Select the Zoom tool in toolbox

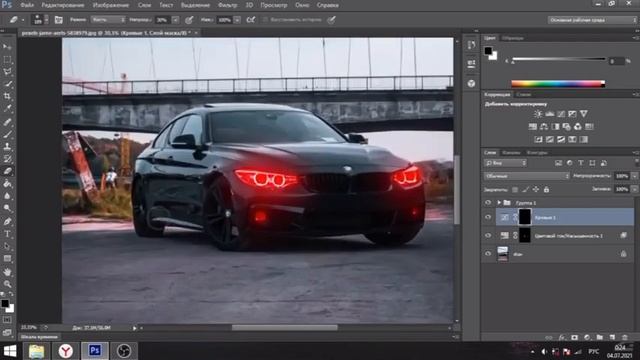click(7, 284)
